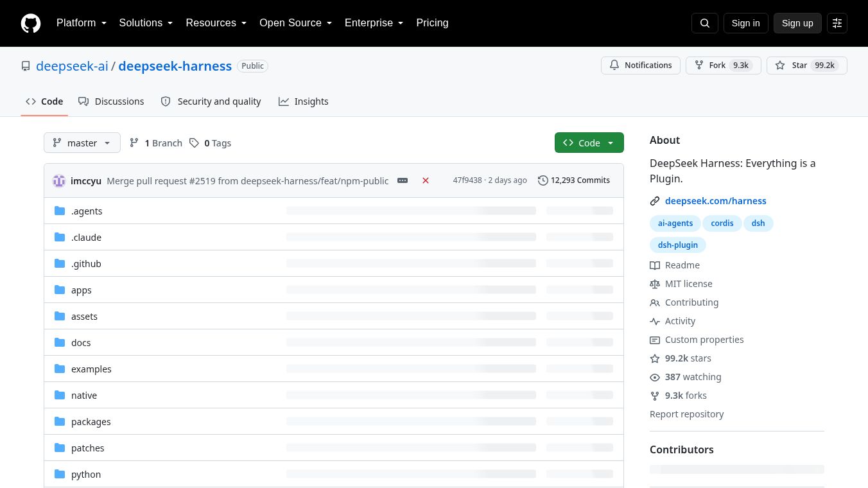The height and width of the screenshot is (488, 868).
Task: View the 1 Branch link
Action: [x=156, y=143]
